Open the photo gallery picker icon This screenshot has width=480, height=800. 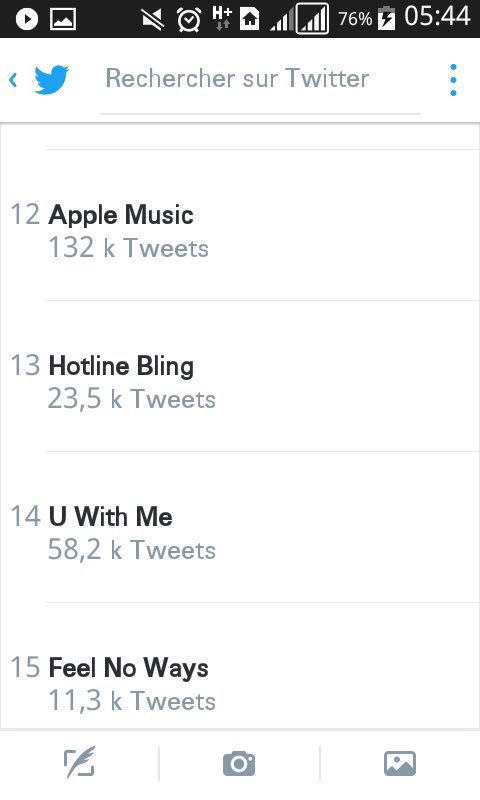coord(400,763)
